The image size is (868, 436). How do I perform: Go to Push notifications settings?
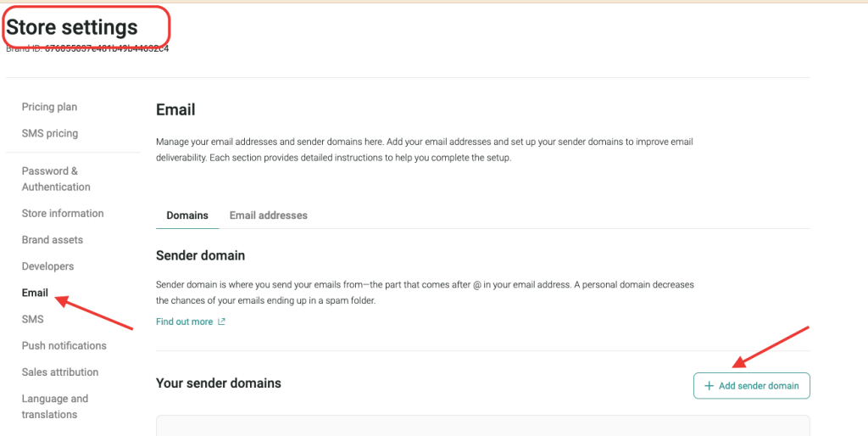pyautogui.click(x=64, y=345)
